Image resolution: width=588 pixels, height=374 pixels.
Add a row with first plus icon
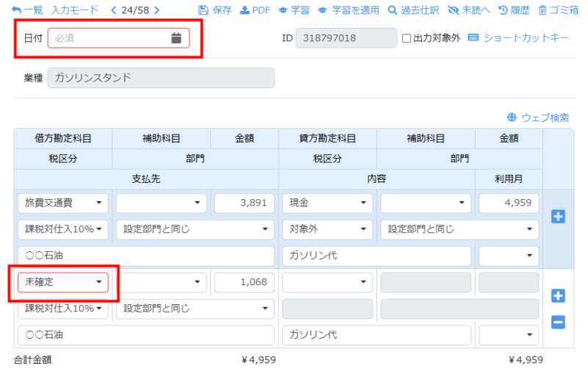tap(558, 217)
